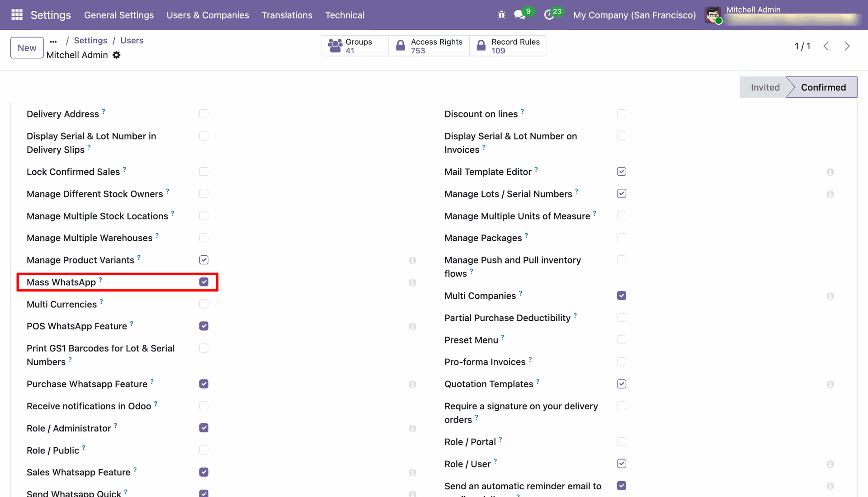Click info icon for Sales Whatsapp Feature
Viewport: 868px width, 497px height.
click(x=412, y=473)
